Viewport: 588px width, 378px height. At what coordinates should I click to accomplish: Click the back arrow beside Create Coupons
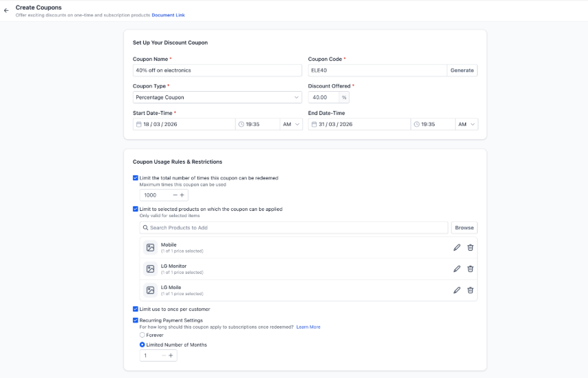[x=6, y=11]
